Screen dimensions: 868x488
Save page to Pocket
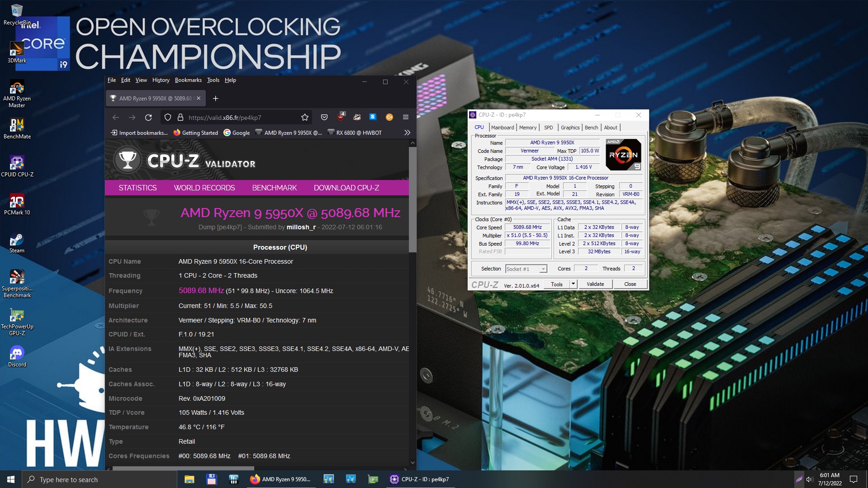coord(324,118)
